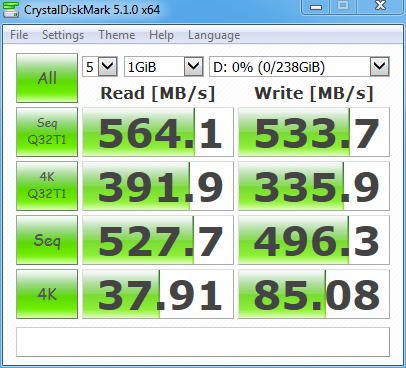406x368 pixels.
Task: Select the 4K read result 37.91
Action: coord(158,294)
